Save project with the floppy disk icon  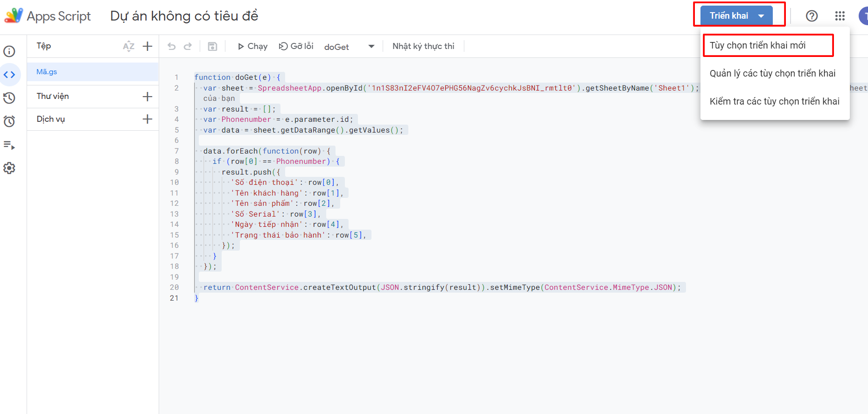coord(212,46)
